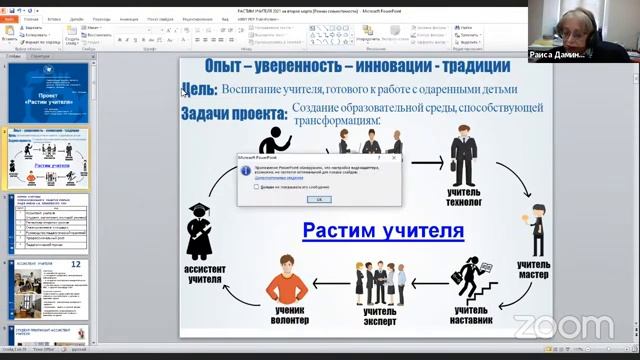This screenshot has width=640, height=360.
Task: Undo the last action in the quick access toolbar
Action: click(19, 11)
